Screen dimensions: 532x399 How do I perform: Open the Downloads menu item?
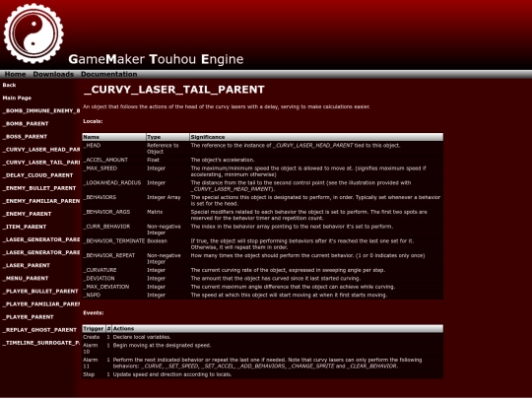pyautogui.click(x=53, y=74)
